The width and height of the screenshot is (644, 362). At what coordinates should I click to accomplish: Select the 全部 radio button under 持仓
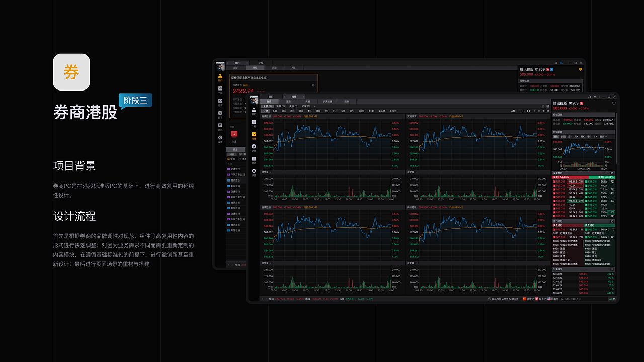point(228,159)
